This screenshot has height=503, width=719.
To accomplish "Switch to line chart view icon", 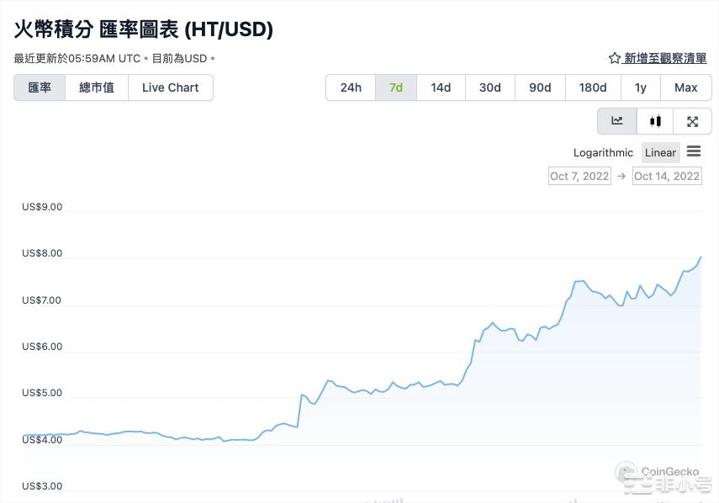I will click(617, 121).
